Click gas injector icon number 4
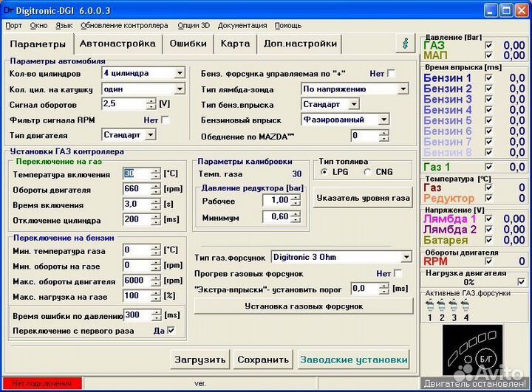 (465, 306)
